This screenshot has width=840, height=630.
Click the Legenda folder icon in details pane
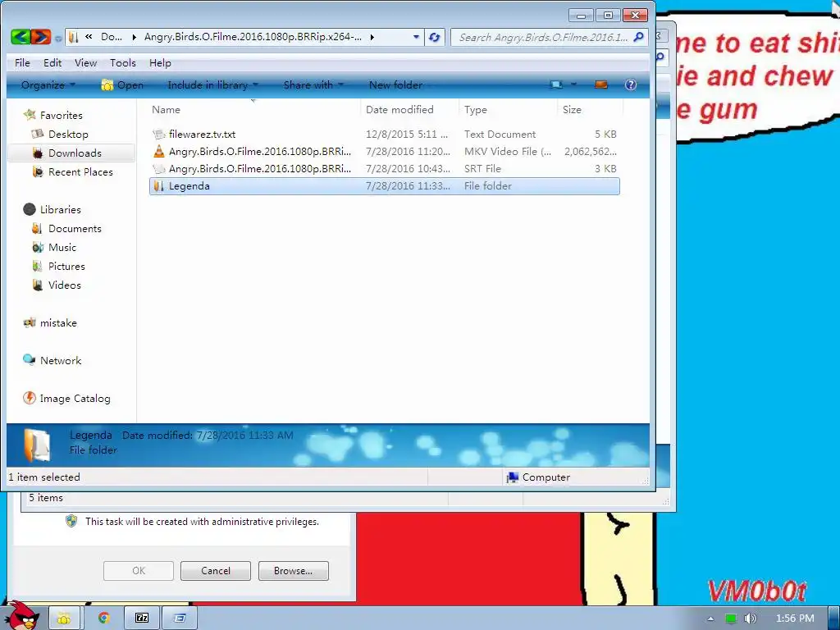point(36,445)
